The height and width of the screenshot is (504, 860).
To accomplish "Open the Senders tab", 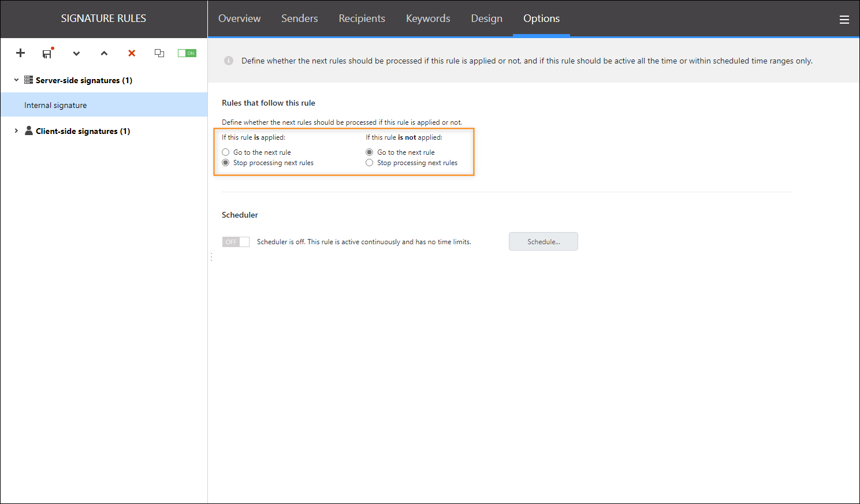I will (x=299, y=18).
